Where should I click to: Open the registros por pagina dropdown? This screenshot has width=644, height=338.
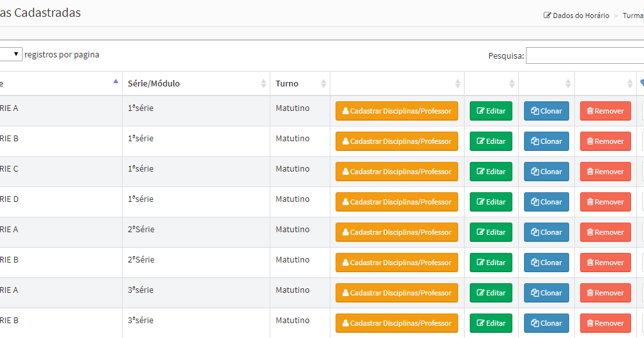pos(12,55)
